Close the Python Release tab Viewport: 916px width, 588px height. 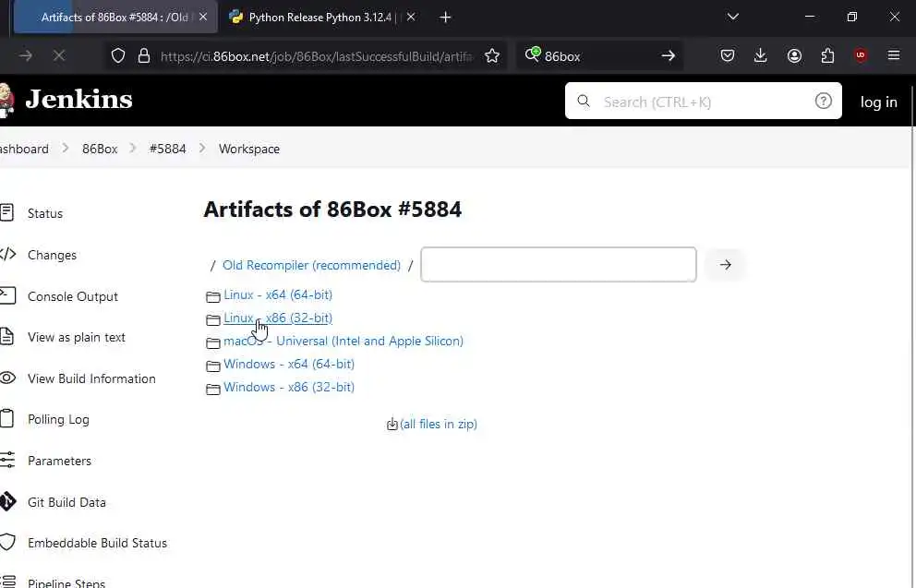click(411, 17)
